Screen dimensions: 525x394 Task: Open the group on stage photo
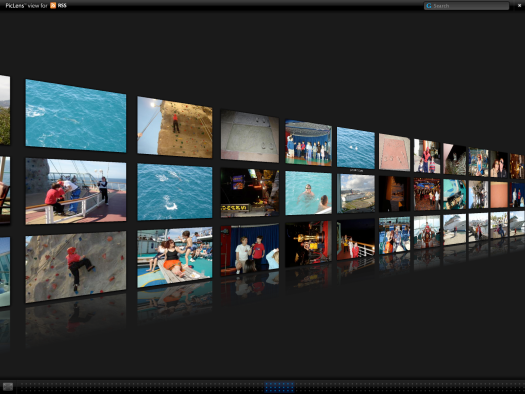(308, 143)
